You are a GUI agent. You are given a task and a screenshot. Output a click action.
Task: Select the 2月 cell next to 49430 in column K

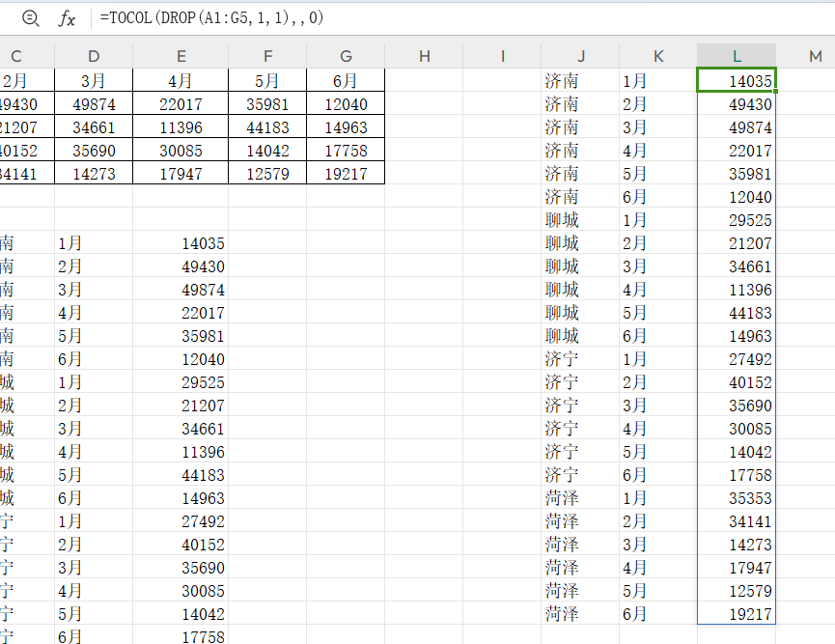tap(658, 104)
